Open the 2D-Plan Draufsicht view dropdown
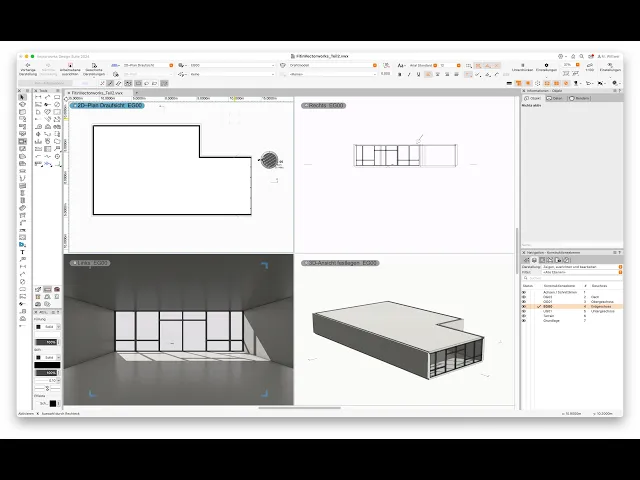 pyautogui.click(x=148, y=65)
